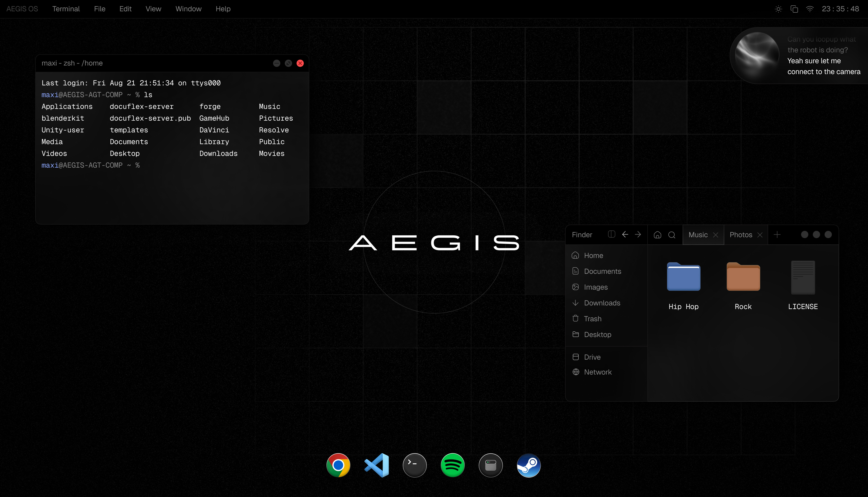868x497 pixels.
Task: Open Wi-Fi status in menu bar
Action: [810, 9]
